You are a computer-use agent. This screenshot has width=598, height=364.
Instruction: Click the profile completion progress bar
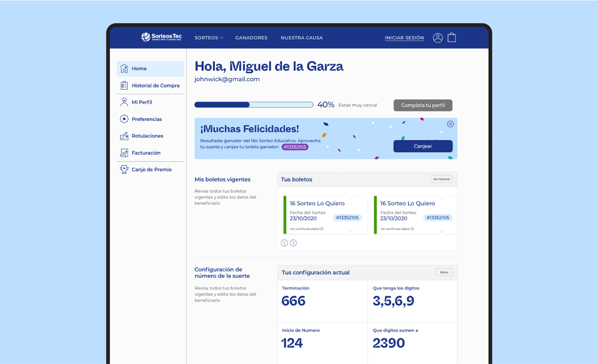coord(254,105)
